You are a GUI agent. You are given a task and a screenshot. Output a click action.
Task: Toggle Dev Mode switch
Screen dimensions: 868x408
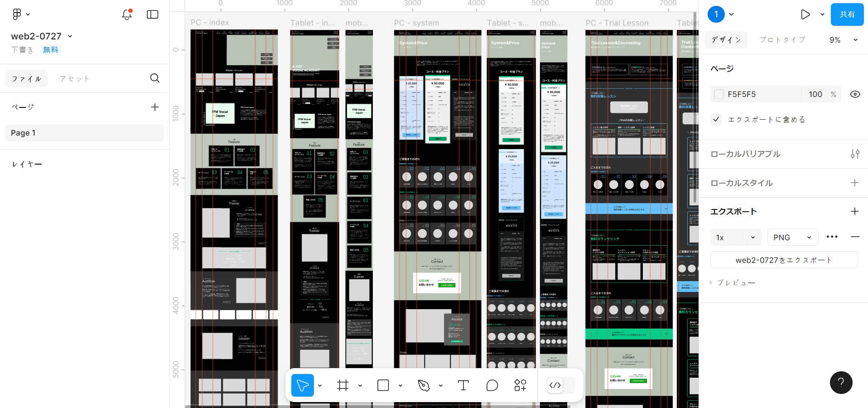click(560, 385)
